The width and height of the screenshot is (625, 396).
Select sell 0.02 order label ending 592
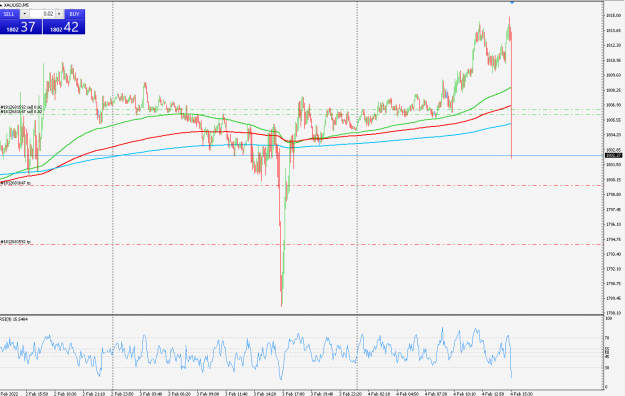[x=21, y=107]
